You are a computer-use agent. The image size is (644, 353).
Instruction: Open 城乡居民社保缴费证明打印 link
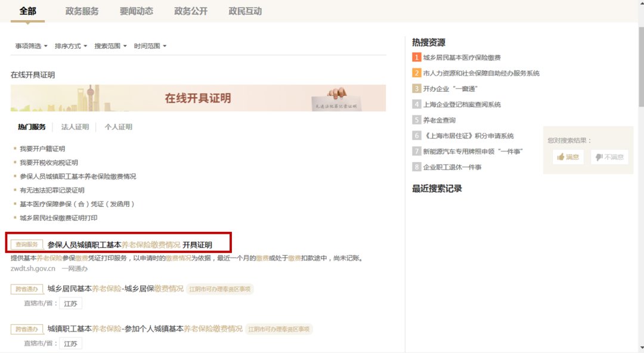[x=58, y=218]
